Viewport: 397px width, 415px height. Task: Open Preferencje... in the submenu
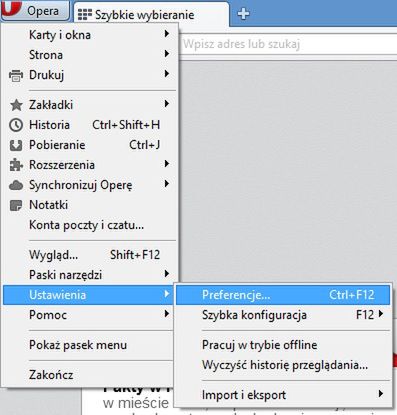coord(283,295)
